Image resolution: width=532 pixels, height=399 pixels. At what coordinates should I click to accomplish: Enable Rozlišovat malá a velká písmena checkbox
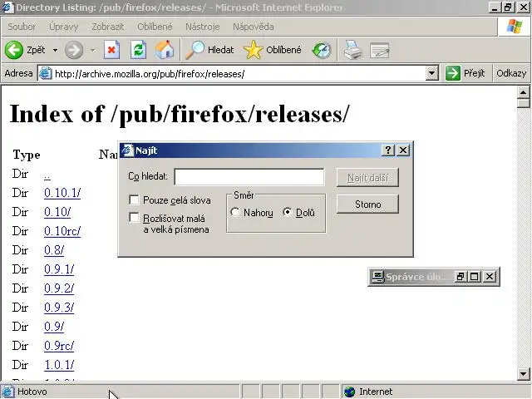pos(134,218)
